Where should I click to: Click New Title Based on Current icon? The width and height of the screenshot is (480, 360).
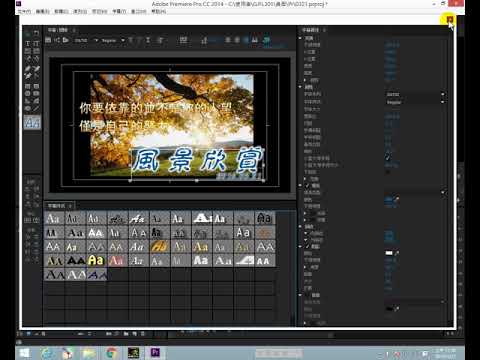click(48, 40)
